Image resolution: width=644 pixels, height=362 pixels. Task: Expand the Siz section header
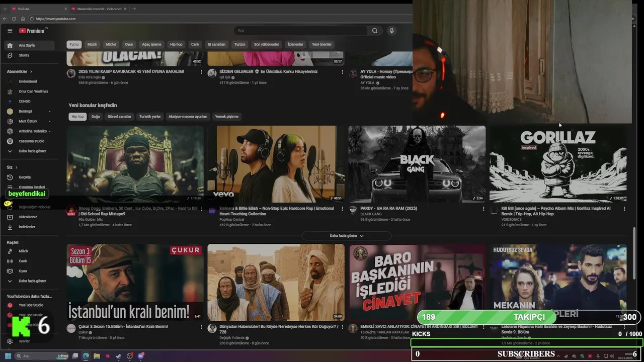12,167
